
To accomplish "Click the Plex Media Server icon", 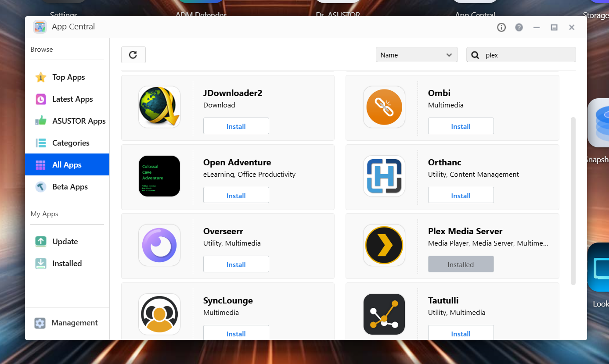I will click(384, 245).
